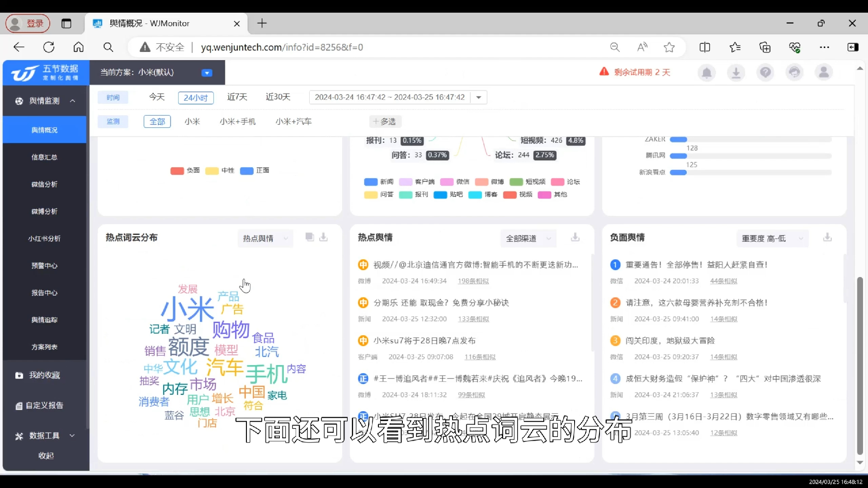Open the browser essentials heart icon
Image resolution: width=868 pixels, height=488 pixels.
pos(795,47)
